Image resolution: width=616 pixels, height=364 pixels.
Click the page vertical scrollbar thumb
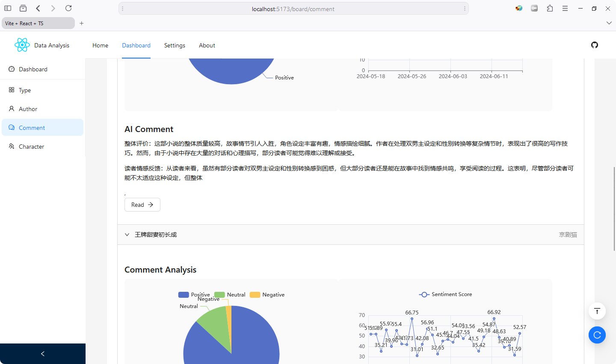pyautogui.click(x=614, y=208)
